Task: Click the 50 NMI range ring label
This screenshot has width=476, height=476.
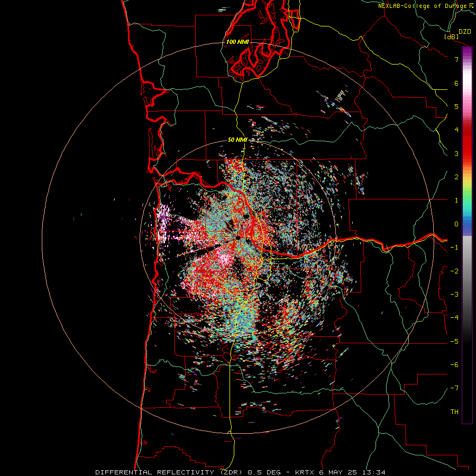Action: coord(237,140)
